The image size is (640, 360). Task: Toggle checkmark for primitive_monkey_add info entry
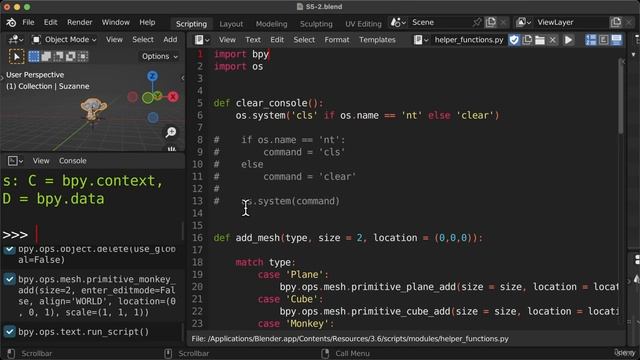coord(9,279)
